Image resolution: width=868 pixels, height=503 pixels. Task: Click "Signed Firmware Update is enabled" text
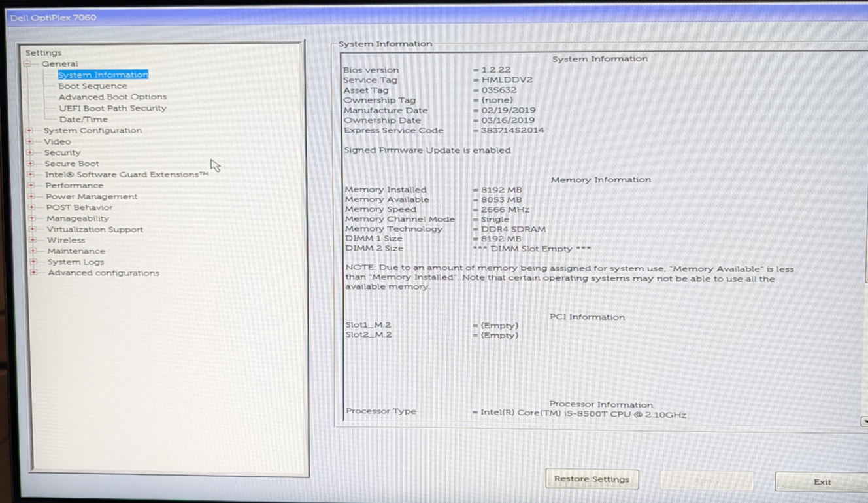point(427,150)
